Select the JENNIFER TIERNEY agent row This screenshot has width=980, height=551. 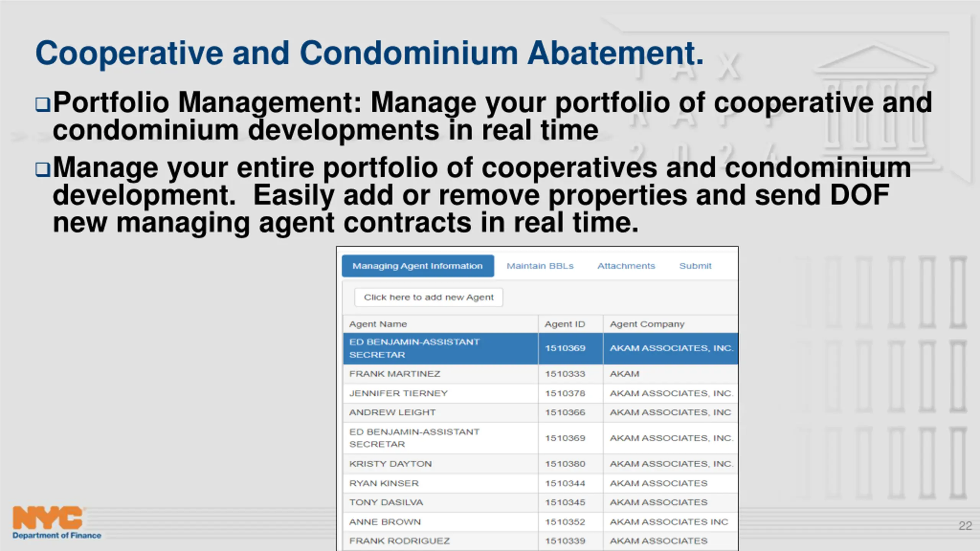tap(398, 393)
